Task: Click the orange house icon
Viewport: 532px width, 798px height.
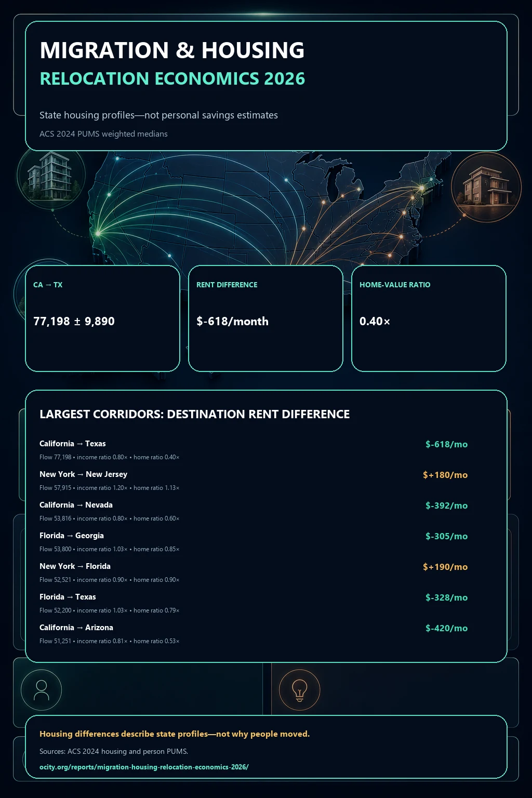Action: coord(486,187)
